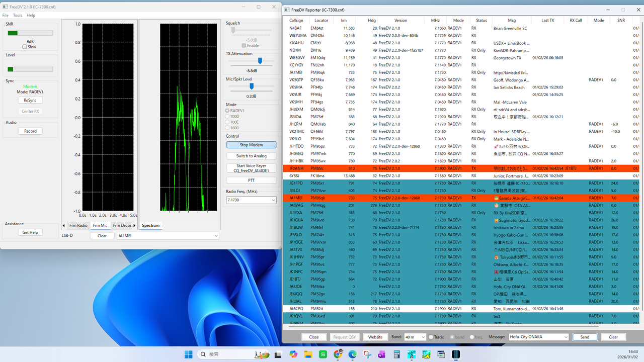The width and height of the screenshot is (644, 362).
Task: Sort reporter list by Callsign column
Action: pos(296,21)
